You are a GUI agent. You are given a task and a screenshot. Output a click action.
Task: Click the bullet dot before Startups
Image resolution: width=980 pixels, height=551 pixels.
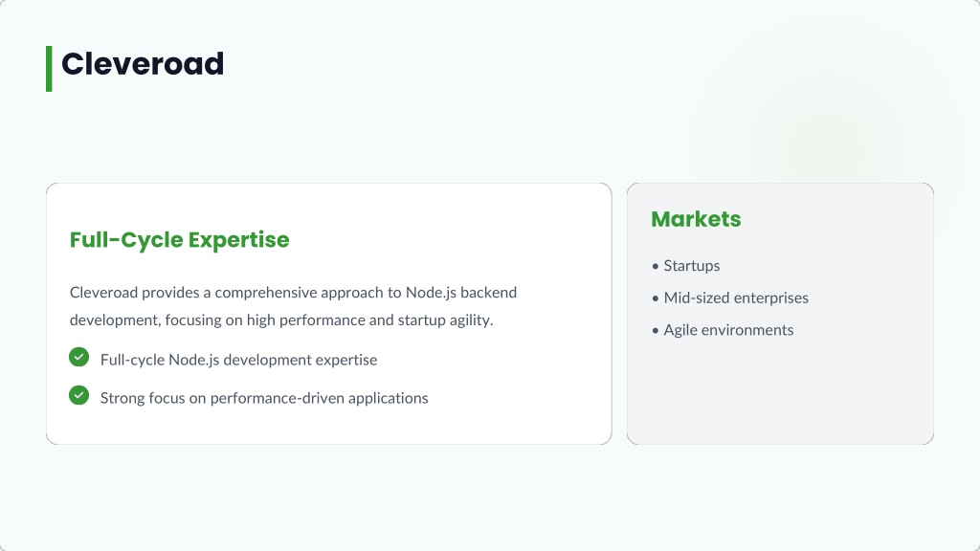coord(656,266)
